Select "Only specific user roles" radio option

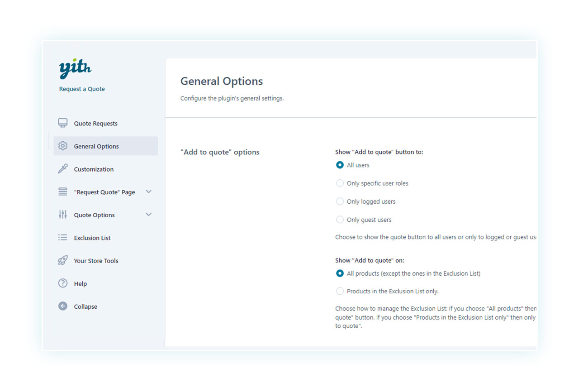[340, 183]
